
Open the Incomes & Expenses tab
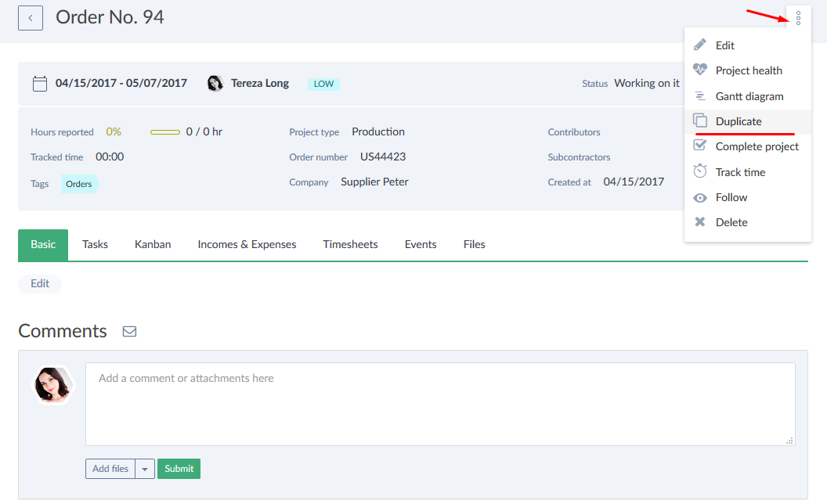tap(247, 244)
